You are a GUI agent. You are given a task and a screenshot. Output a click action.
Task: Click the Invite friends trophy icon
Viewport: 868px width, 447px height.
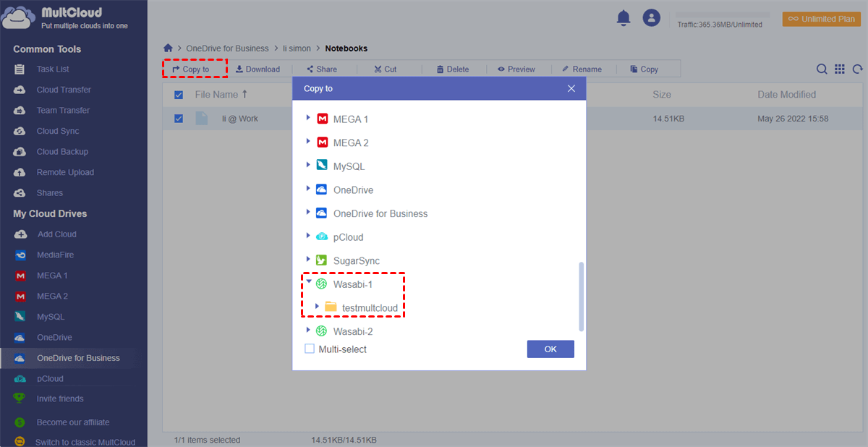tap(21, 399)
